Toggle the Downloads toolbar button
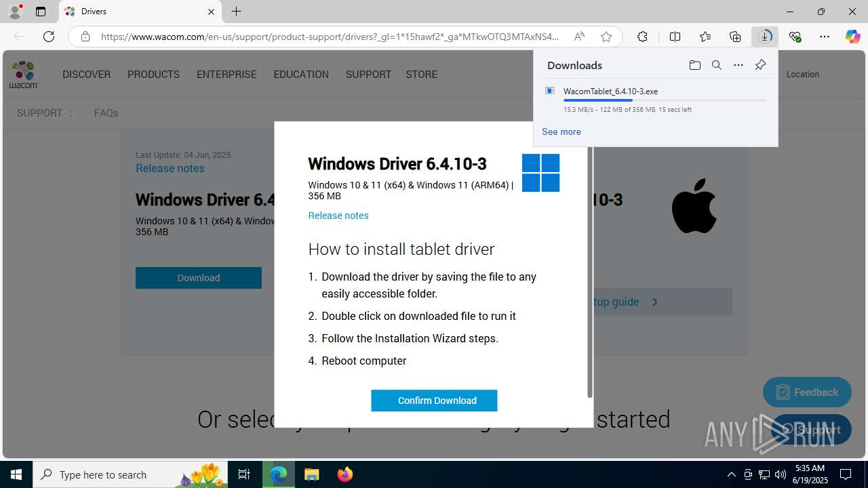The image size is (868, 488). coord(765,37)
